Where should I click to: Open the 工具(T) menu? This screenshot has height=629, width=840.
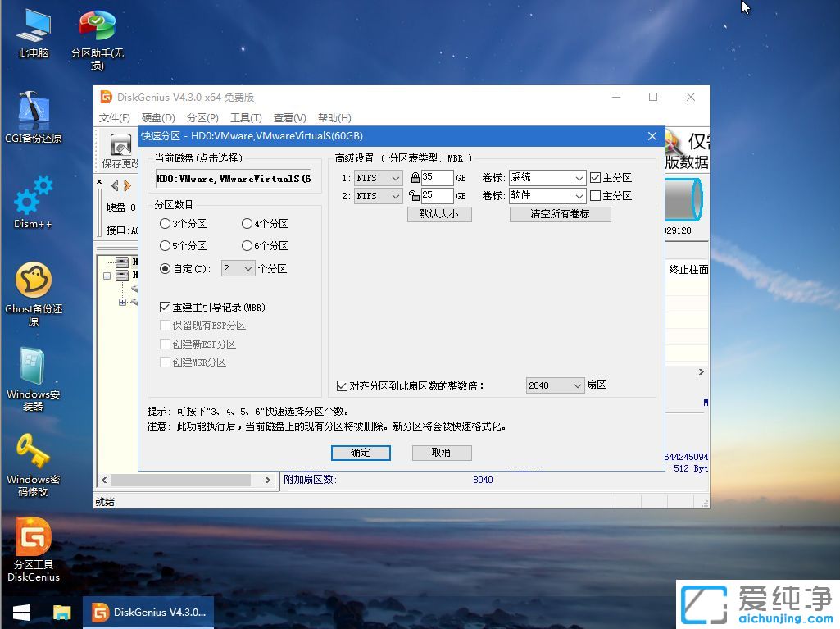click(246, 117)
